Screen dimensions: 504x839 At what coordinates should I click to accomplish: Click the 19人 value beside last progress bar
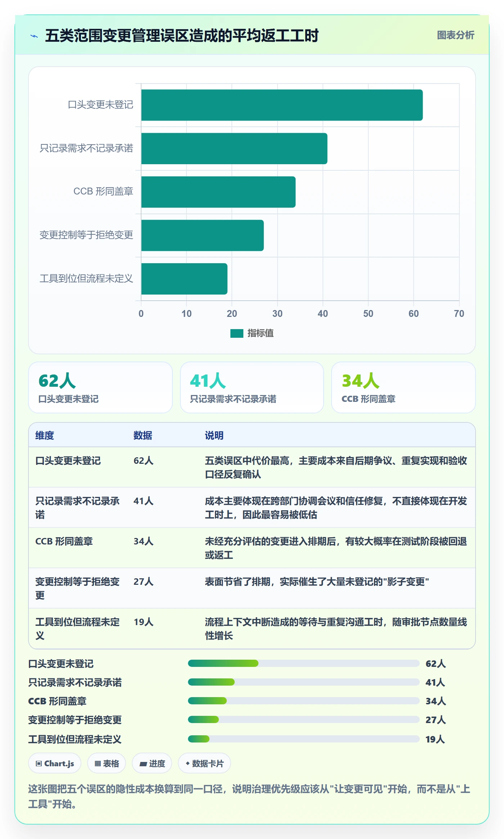(435, 739)
